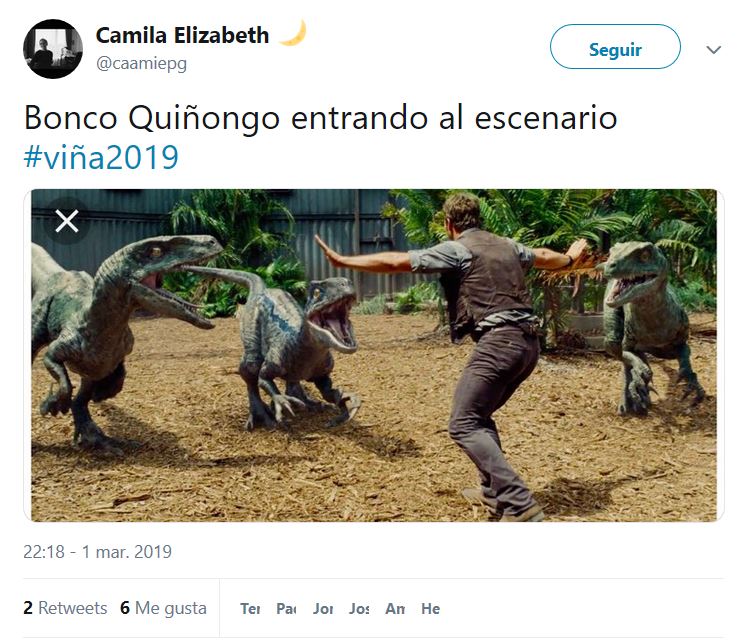Screen dimensions: 741x644
Task: View the 2 Retweets list
Action: pyautogui.click(x=65, y=608)
